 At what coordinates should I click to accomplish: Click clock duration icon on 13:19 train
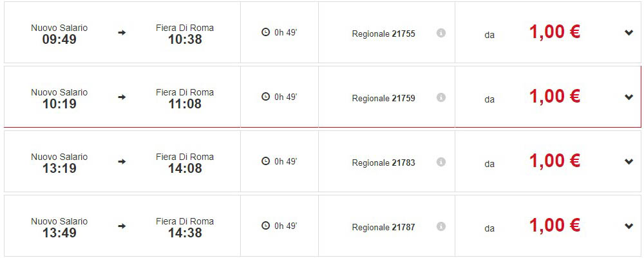pos(266,161)
